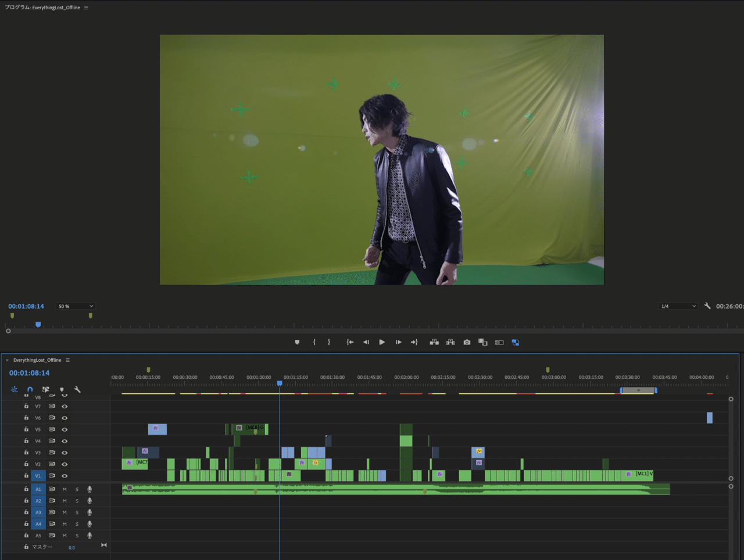
Task: Hide track V4 output
Action: 65,441
